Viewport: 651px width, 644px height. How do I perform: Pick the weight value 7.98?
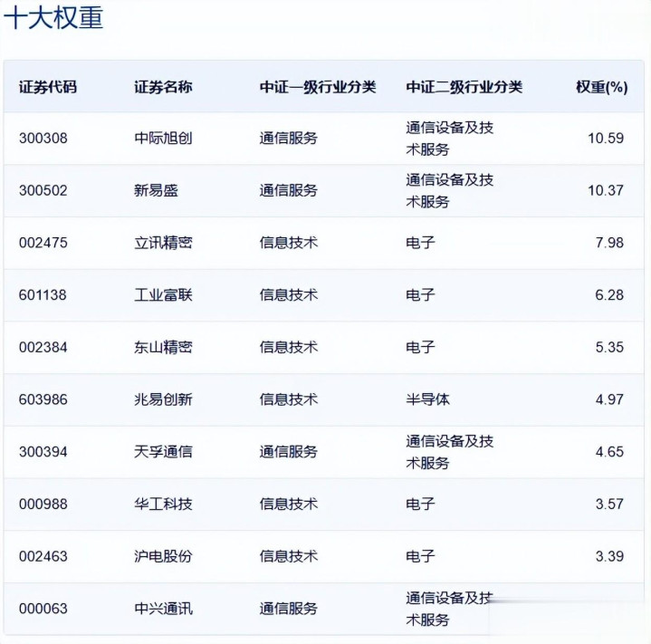(x=609, y=243)
